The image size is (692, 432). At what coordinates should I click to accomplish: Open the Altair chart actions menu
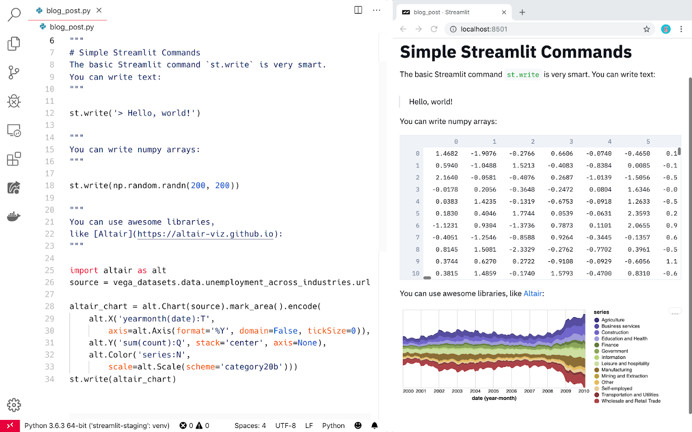pyautogui.click(x=675, y=312)
